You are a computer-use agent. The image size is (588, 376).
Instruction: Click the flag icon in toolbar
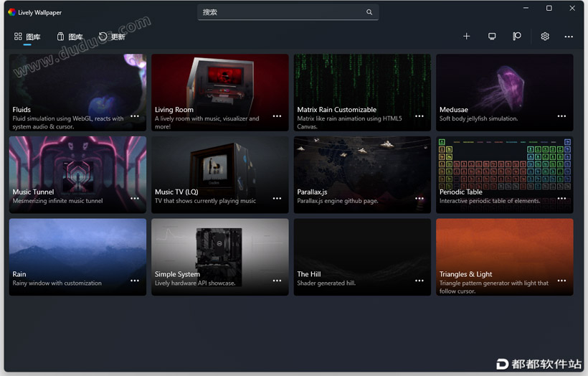(x=517, y=37)
